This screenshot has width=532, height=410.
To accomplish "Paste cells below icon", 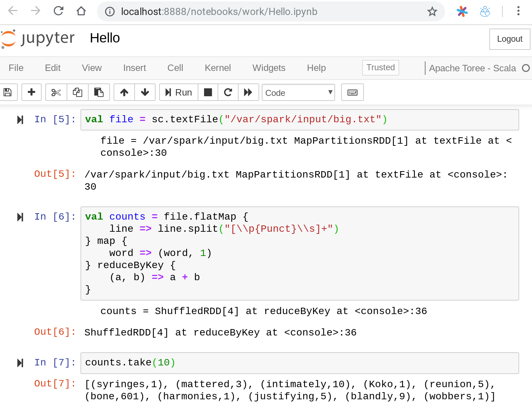I will [99, 92].
